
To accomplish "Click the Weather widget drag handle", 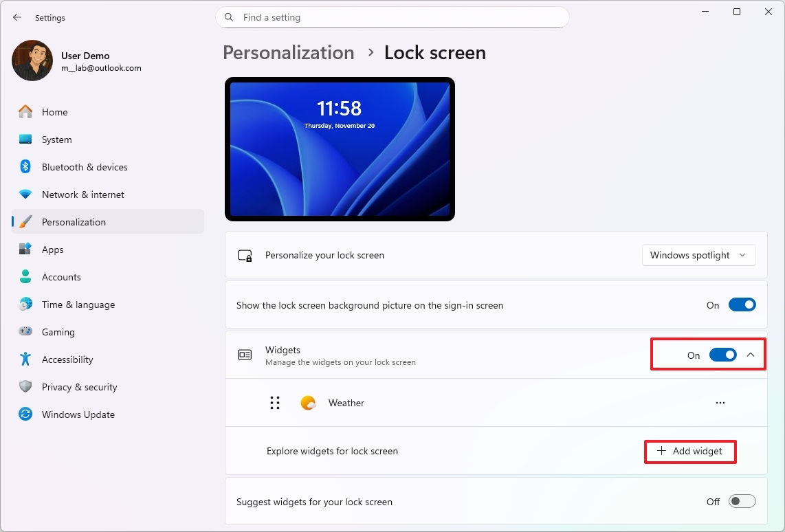I will click(x=275, y=403).
